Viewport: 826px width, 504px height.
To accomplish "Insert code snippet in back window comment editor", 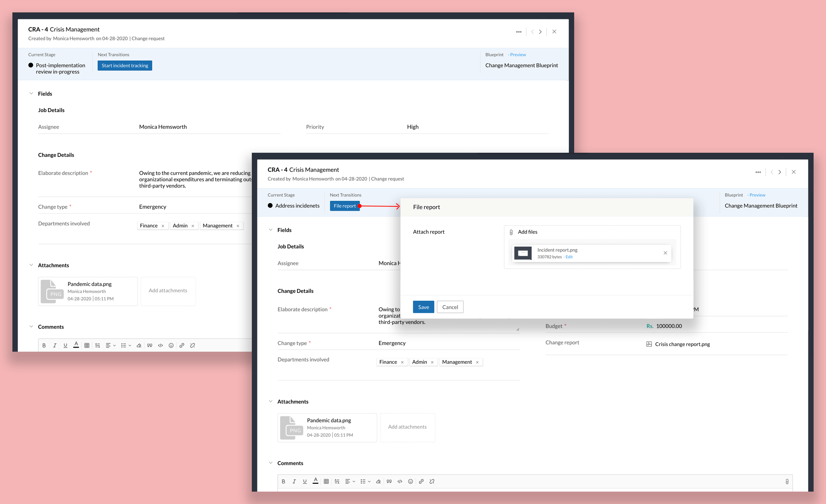I will pos(160,345).
